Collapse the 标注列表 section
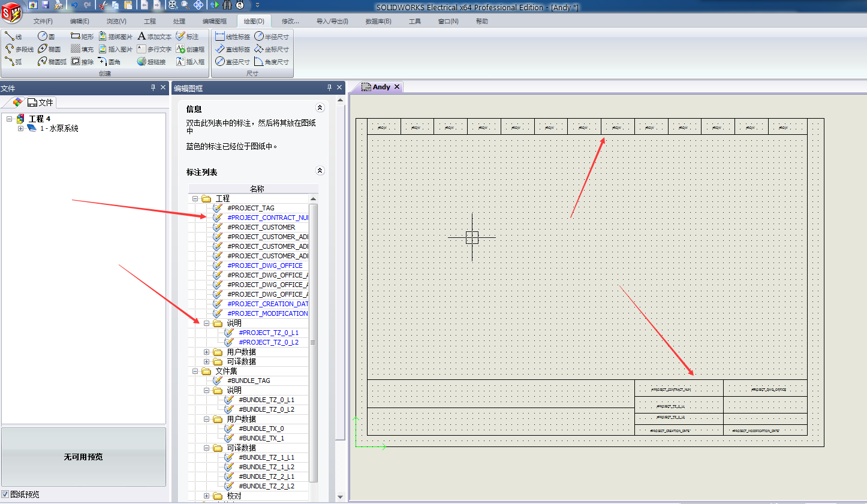 [320, 171]
